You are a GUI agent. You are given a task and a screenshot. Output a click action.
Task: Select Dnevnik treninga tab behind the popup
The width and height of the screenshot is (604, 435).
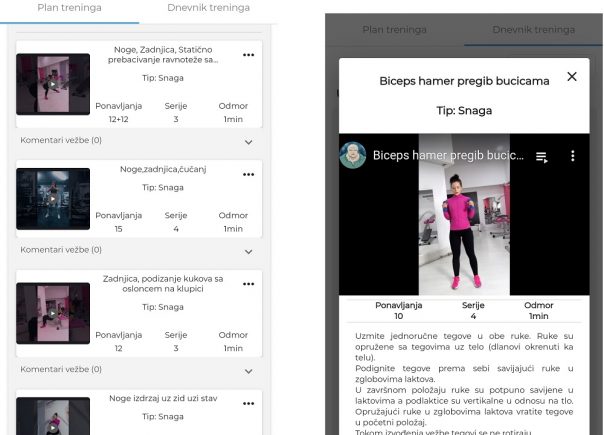(x=533, y=30)
